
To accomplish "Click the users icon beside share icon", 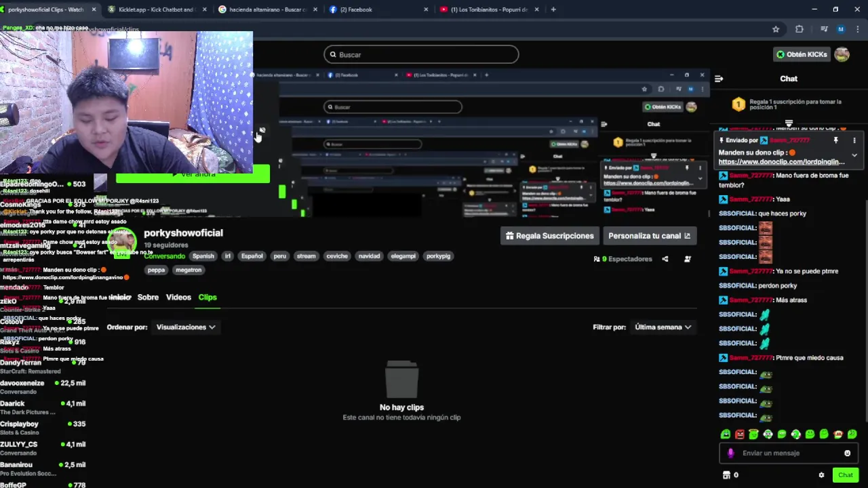I will point(688,259).
